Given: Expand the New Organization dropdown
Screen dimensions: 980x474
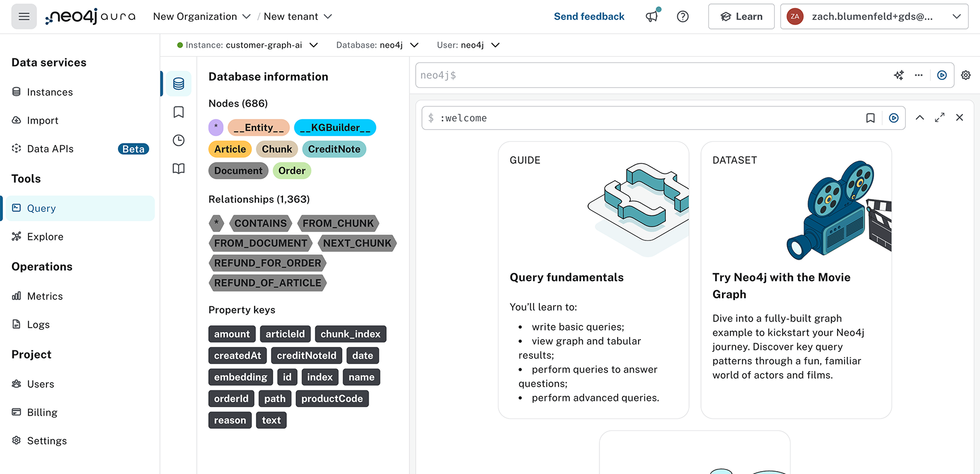Looking at the screenshot, I should click(x=202, y=16).
